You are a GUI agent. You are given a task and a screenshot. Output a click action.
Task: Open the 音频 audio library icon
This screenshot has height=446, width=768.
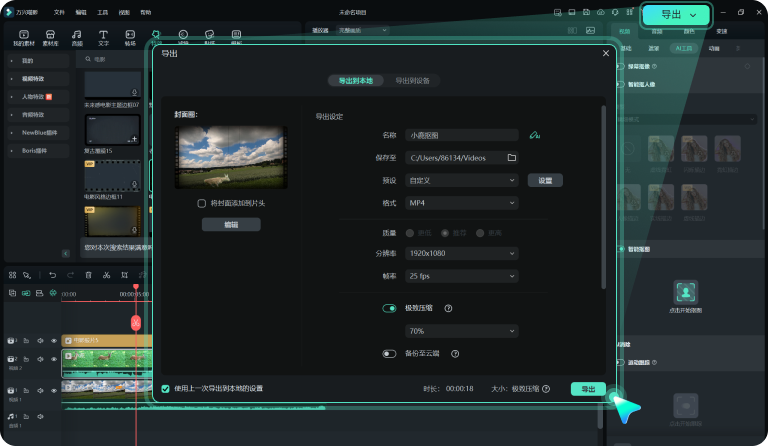pos(77,38)
